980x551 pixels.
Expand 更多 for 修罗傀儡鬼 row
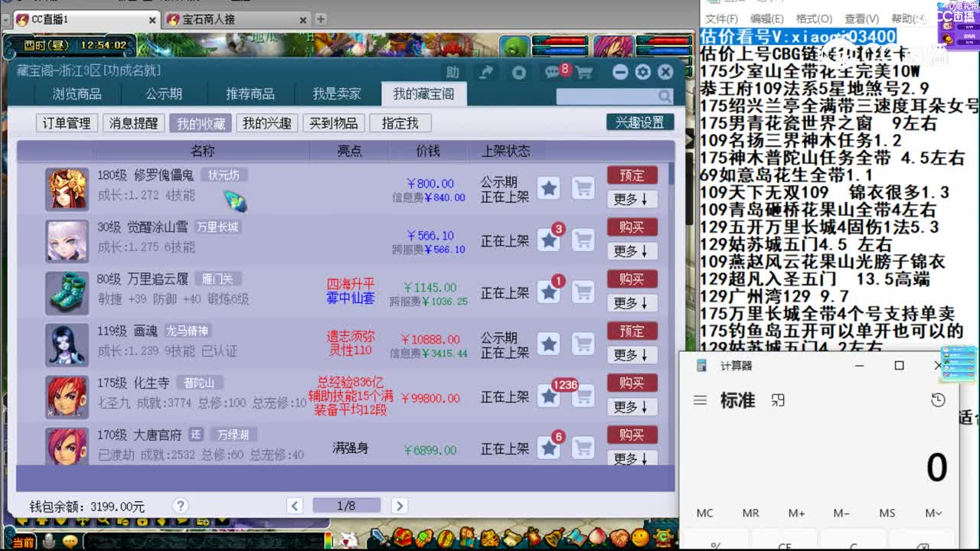click(x=632, y=199)
